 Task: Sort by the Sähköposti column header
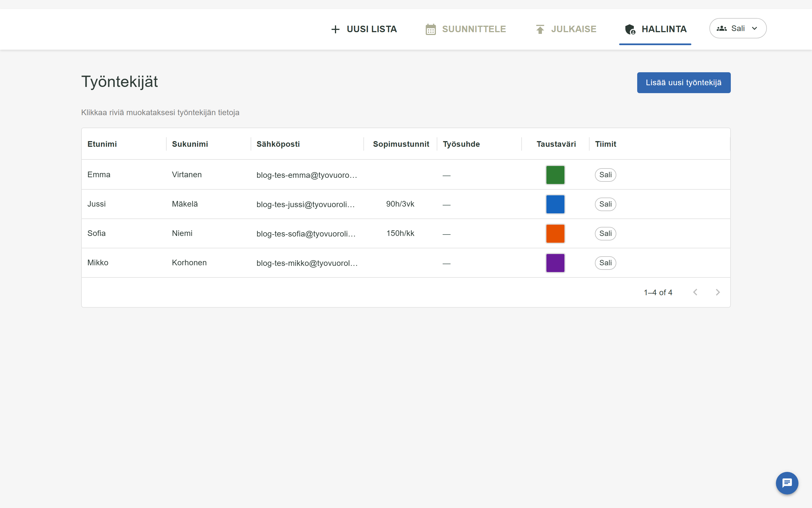point(278,144)
